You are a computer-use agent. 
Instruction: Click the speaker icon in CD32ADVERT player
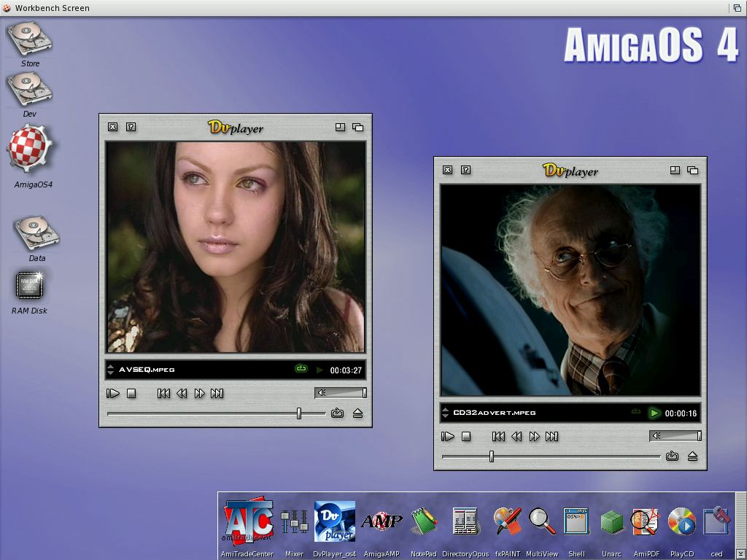tap(657, 436)
